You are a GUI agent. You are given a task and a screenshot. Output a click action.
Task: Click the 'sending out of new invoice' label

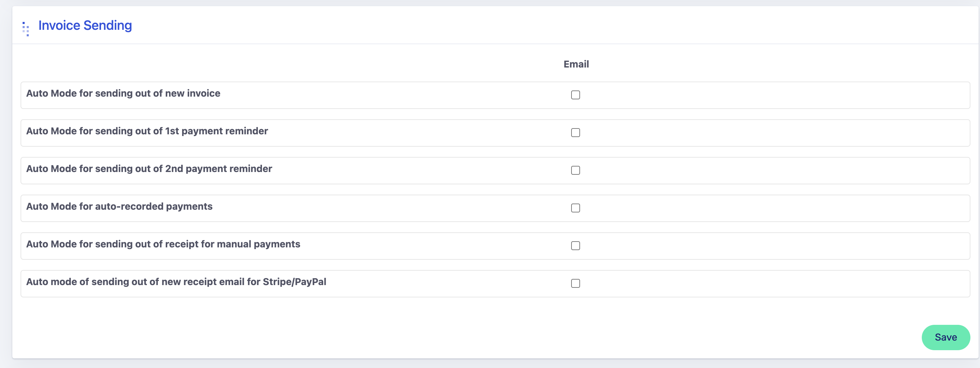pyautogui.click(x=123, y=94)
